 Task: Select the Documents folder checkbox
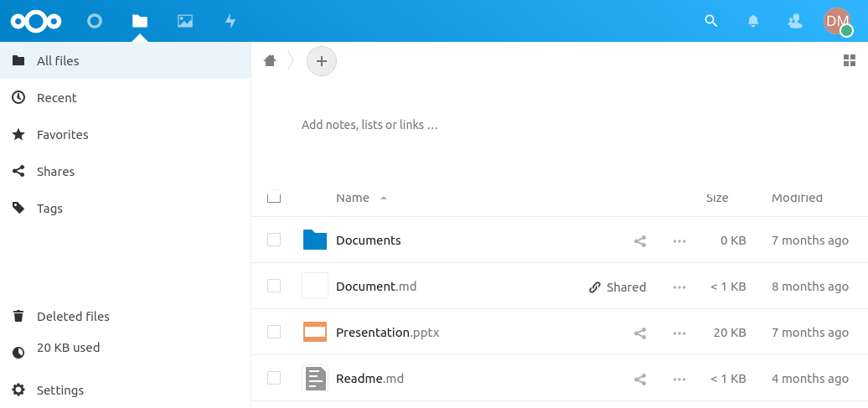point(274,240)
